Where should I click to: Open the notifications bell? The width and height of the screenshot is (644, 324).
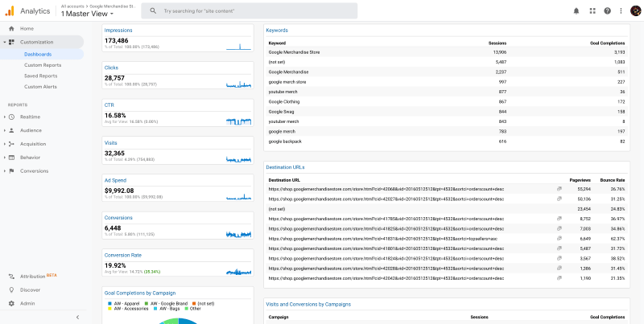click(576, 11)
